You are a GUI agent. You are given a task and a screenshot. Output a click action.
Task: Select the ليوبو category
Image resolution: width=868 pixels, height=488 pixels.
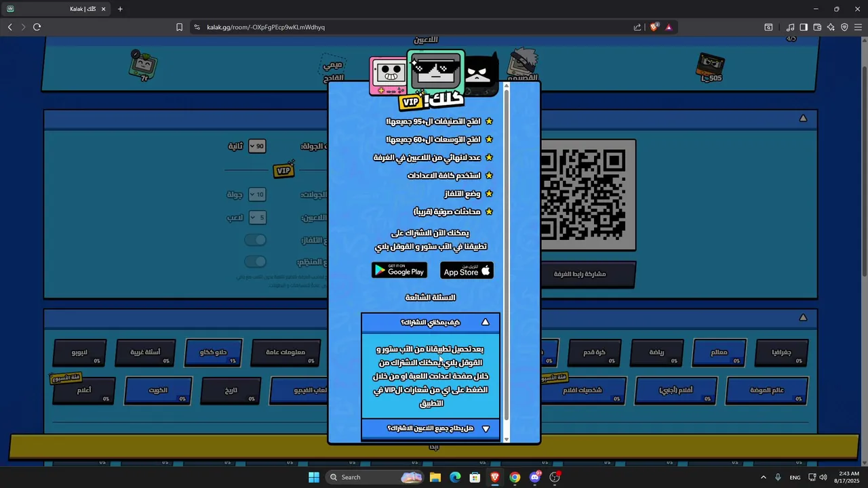pos(79,352)
